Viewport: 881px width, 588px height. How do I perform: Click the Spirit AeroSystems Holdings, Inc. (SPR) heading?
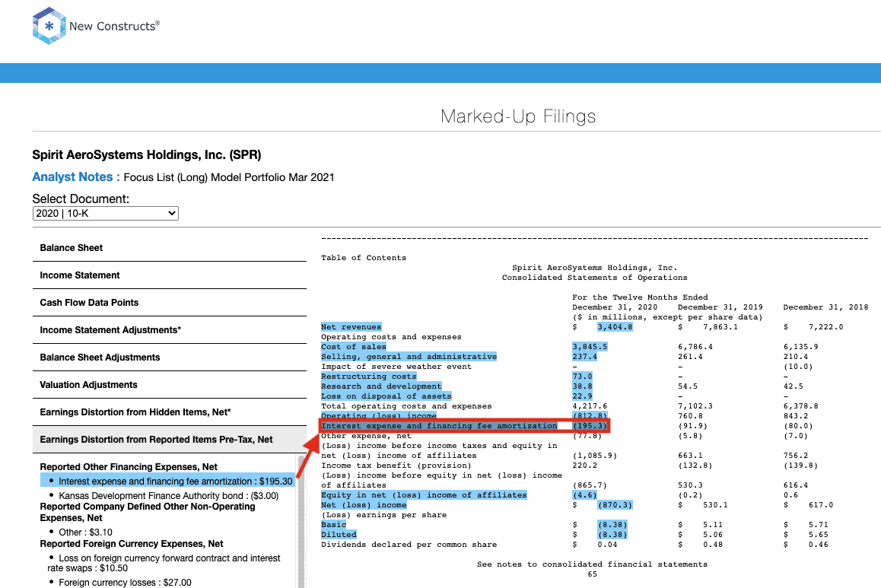[x=147, y=155]
